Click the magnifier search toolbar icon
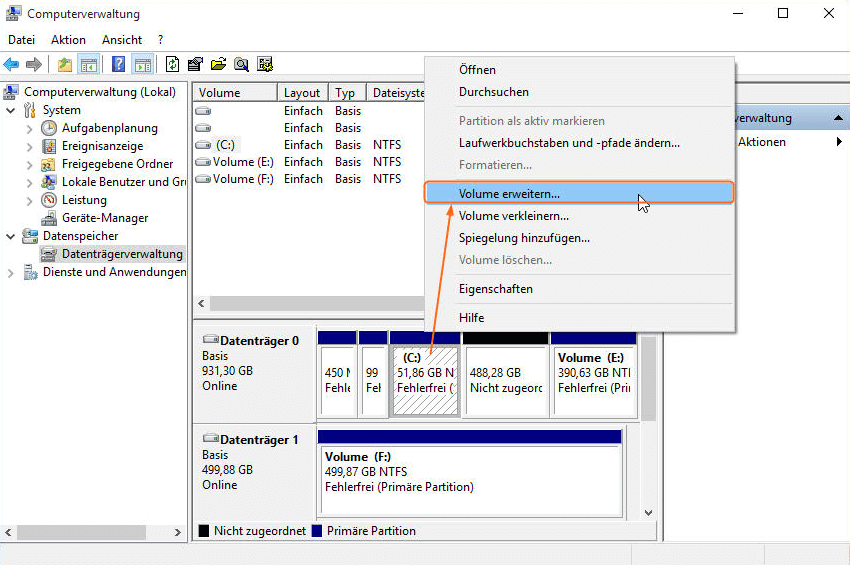The image size is (850, 565). [241, 64]
